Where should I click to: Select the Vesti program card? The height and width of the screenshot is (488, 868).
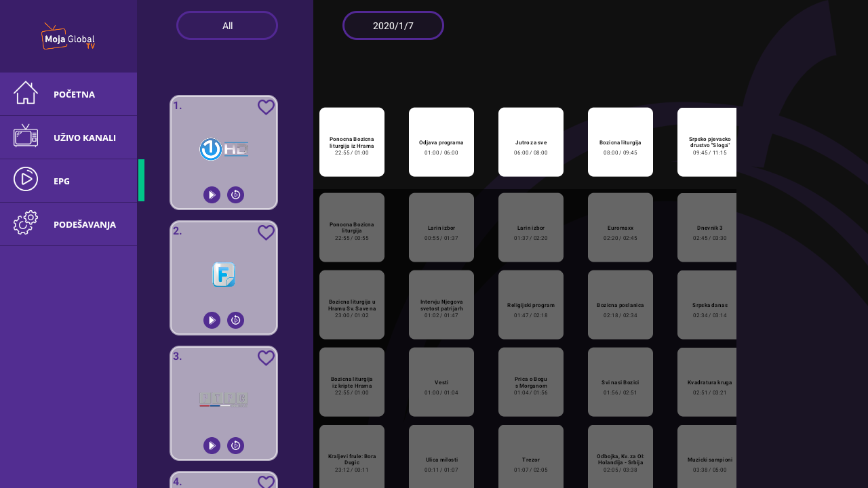(441, 382)
